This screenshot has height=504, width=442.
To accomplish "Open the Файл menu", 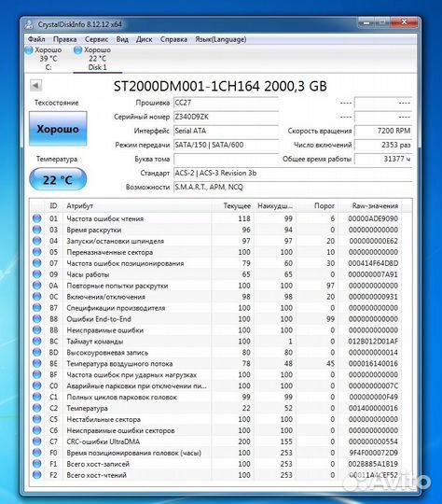I will click(x=36, y=39).
